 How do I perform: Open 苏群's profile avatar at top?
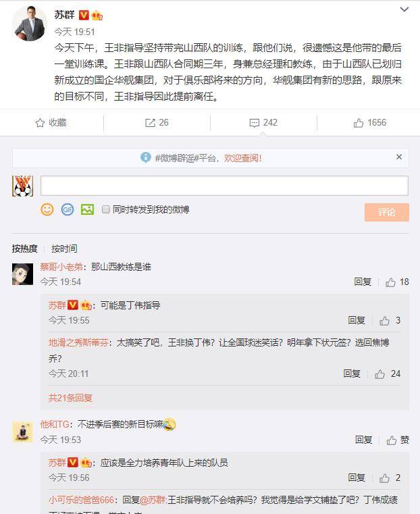30,24
